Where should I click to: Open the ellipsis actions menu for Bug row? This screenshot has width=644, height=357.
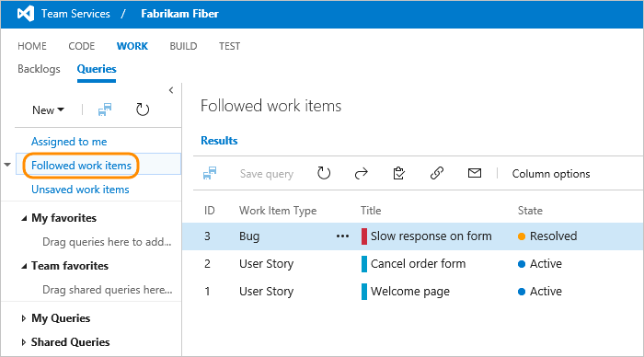tap(342, 236)
